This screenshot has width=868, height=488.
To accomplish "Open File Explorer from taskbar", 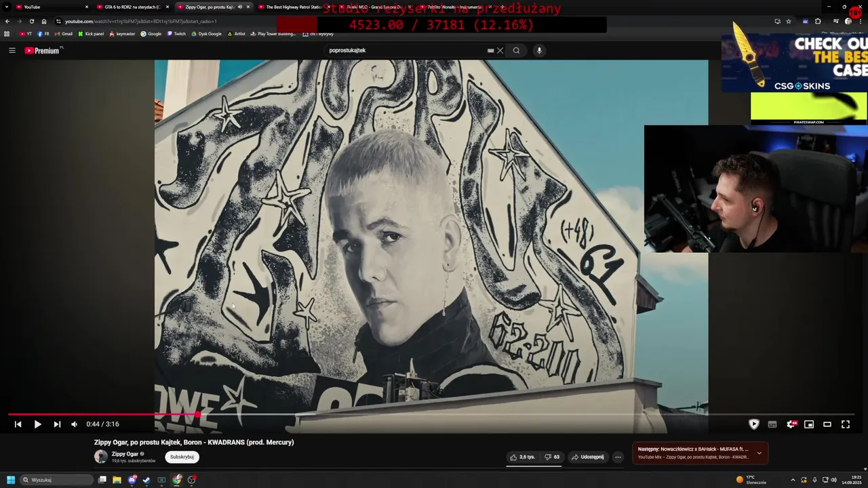I will pos(117,480).
